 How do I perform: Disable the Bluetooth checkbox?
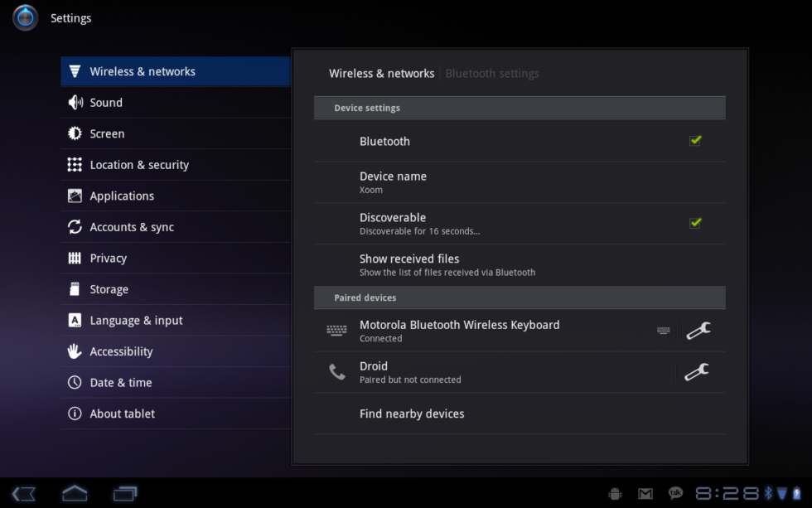[695, 141]
